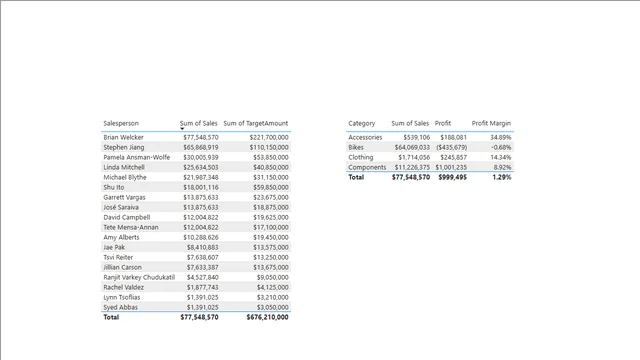Screen dimensions: 640x360
Task: Select the Salesperson column header
Action: tap(121, 123)
